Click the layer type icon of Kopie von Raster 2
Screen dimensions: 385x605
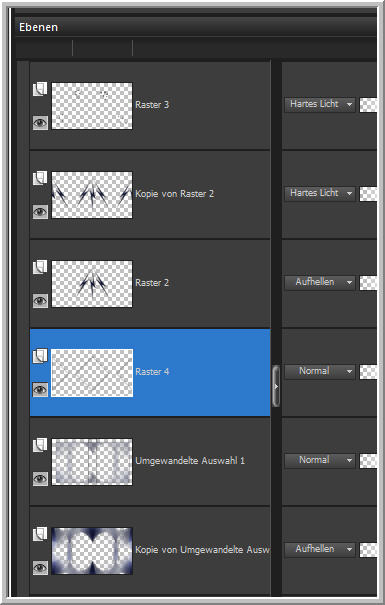[40, 178]
